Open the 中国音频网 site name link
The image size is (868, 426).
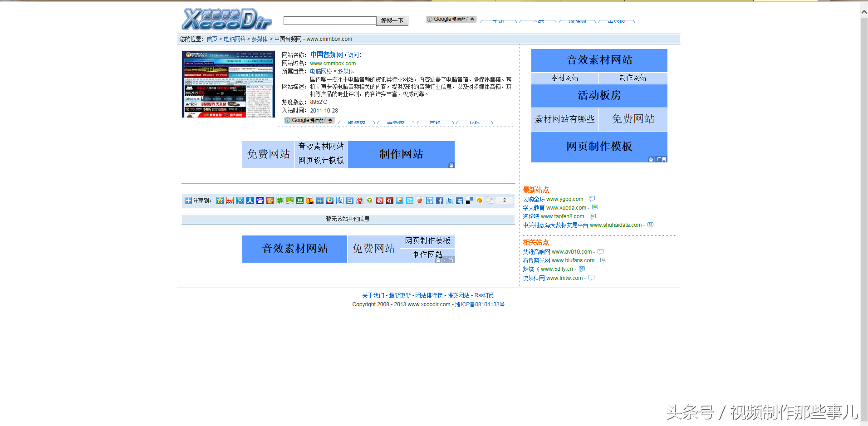pos(327,54)
